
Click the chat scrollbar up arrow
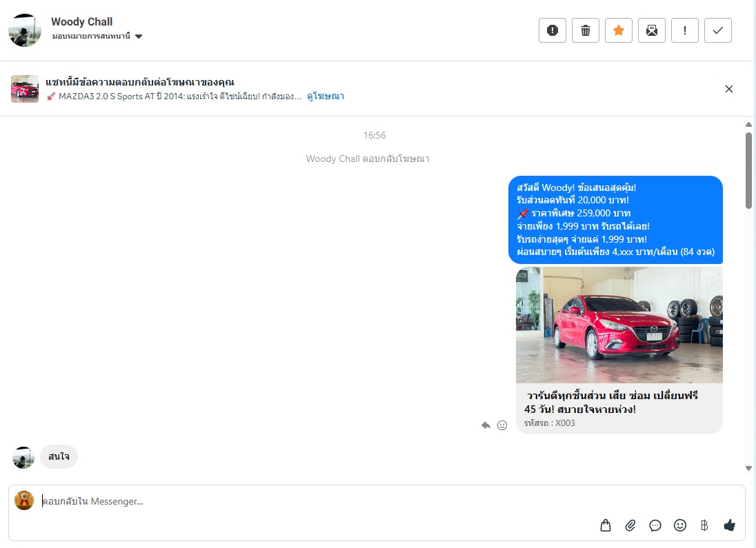tap(748, 124)
